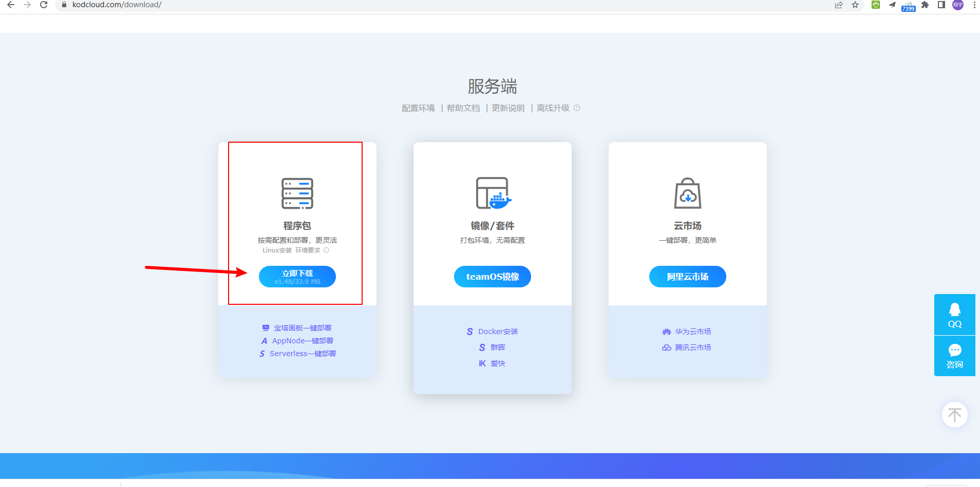
Task: Open 宝塔面板一键部署 link
Action: (x=303, y=328)
